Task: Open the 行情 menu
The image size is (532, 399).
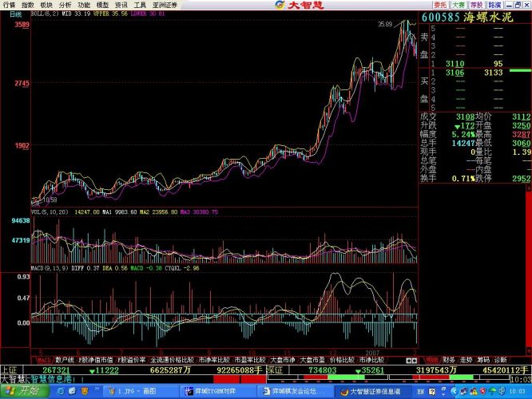Action: [x=10, y=5]
